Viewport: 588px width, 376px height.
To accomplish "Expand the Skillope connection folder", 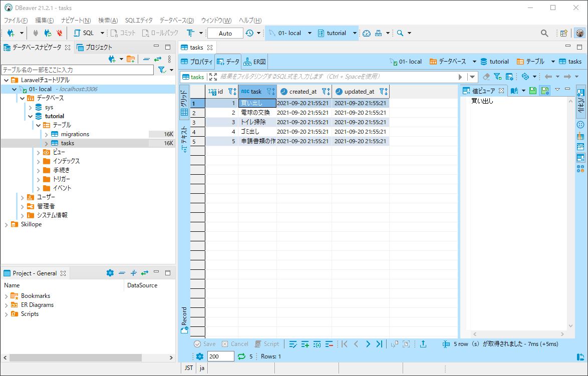I will 6,225.
